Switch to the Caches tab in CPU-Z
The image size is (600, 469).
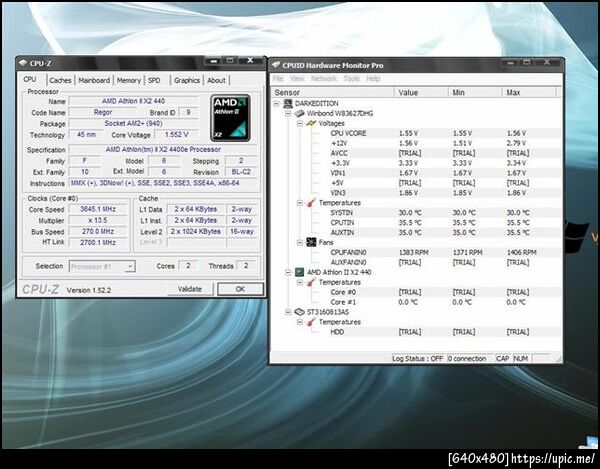[x=60, y=80]
